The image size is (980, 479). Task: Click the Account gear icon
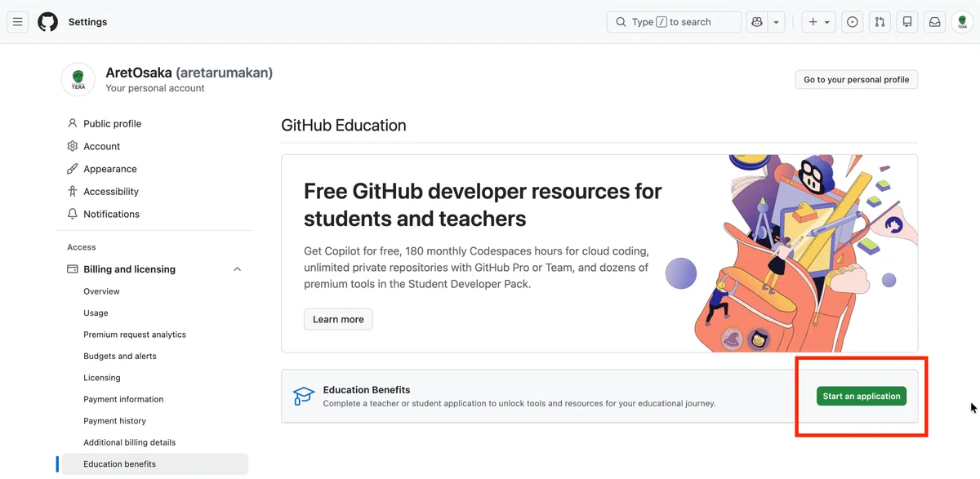(x=73, y=146)
